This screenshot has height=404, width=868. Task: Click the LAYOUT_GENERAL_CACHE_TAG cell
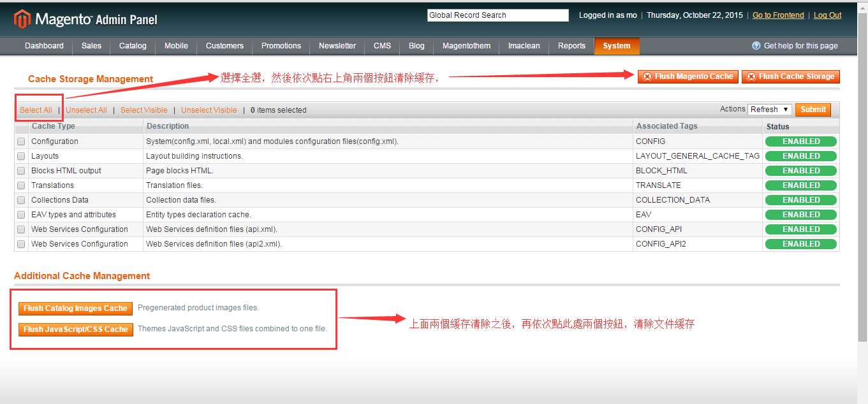pyautogui.click(x=698, y=156)
